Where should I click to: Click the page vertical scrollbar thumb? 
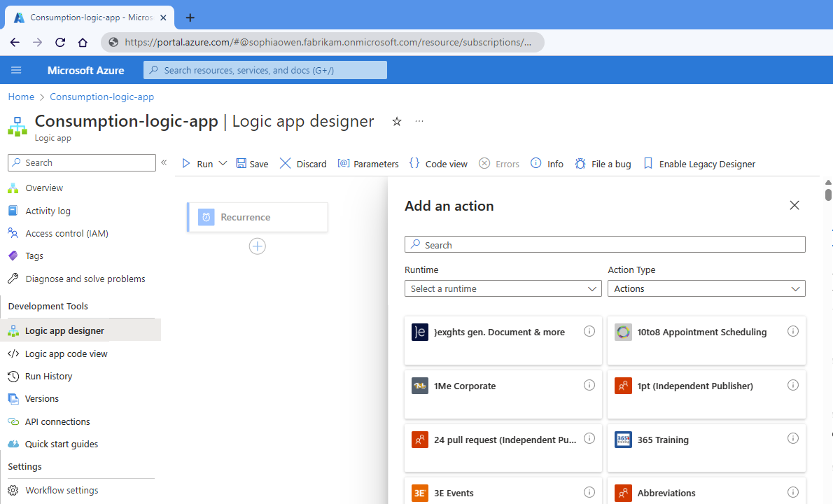(828, 193)
